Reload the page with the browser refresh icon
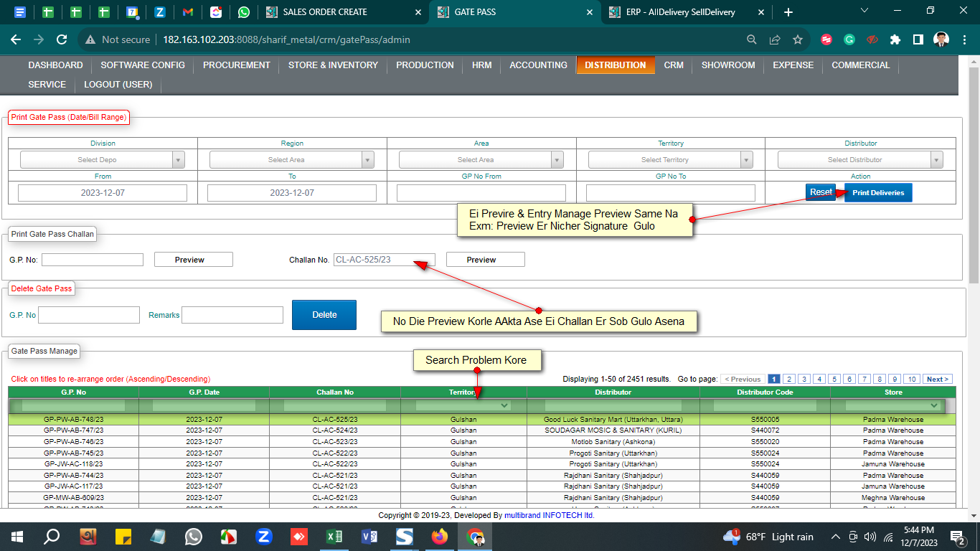The height and width of the screenshot is (551, 980). pyautogui.click(x=62, y=39)
